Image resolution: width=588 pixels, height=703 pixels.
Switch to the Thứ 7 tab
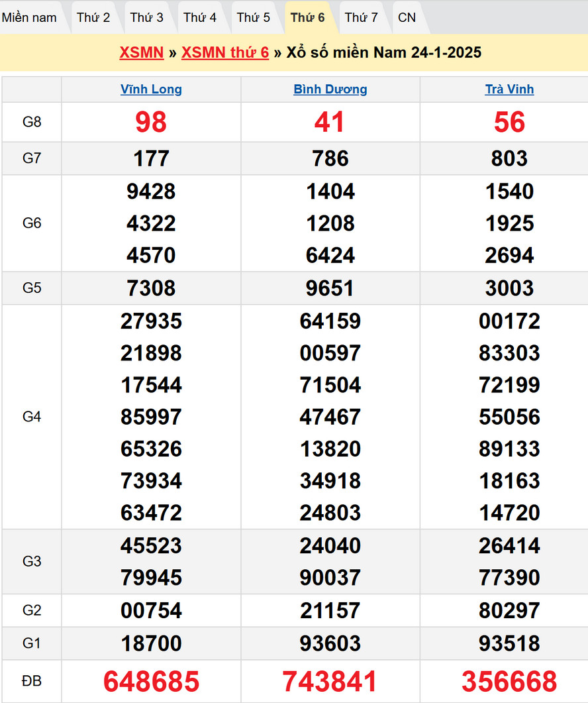[362, 17]
